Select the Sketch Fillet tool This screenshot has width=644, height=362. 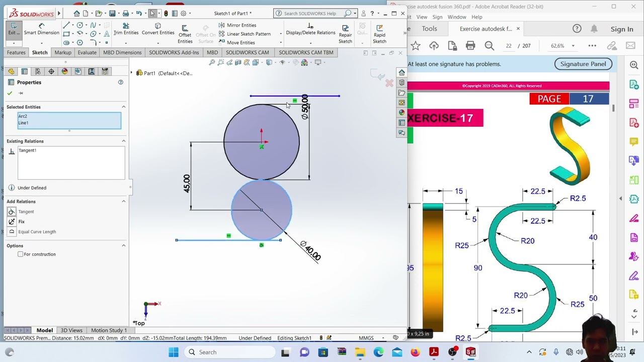(x=93, y=42)
